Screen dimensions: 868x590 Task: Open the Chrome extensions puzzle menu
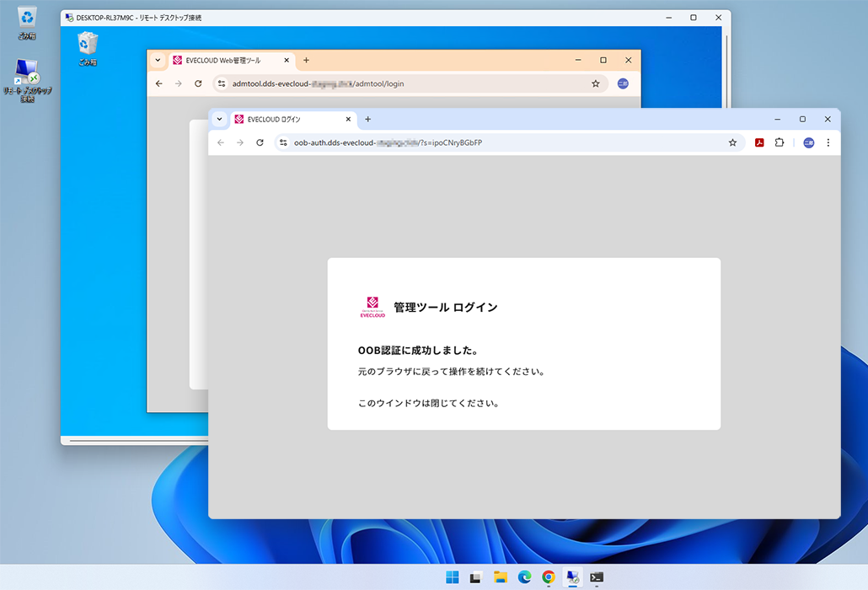pyautogui.click(x=780, y=143)
